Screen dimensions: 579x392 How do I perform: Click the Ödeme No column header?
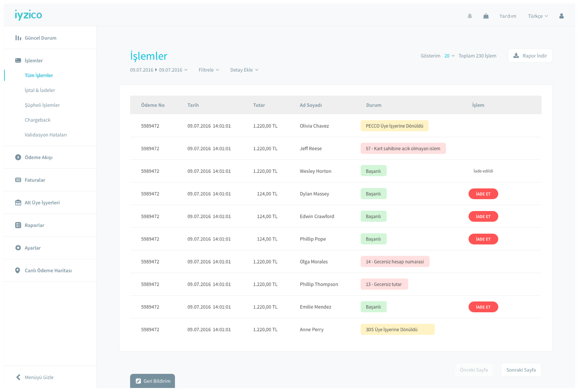tap(153, 105)
